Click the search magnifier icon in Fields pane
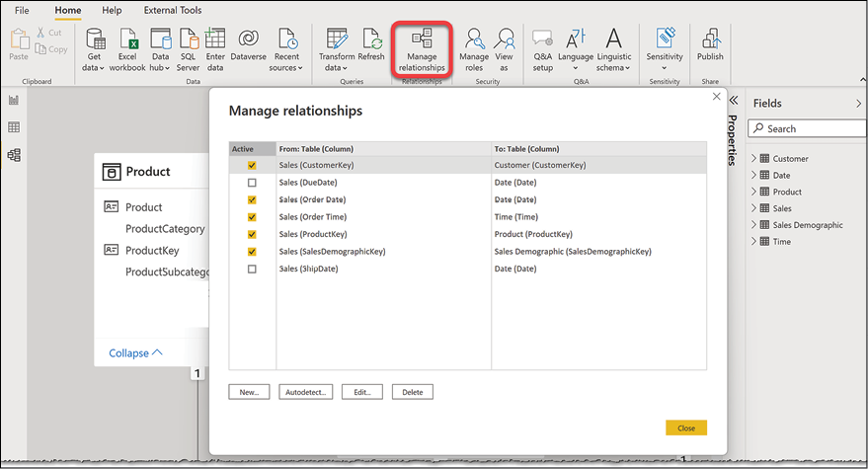 pyautogui.click(x=758, y=128)
